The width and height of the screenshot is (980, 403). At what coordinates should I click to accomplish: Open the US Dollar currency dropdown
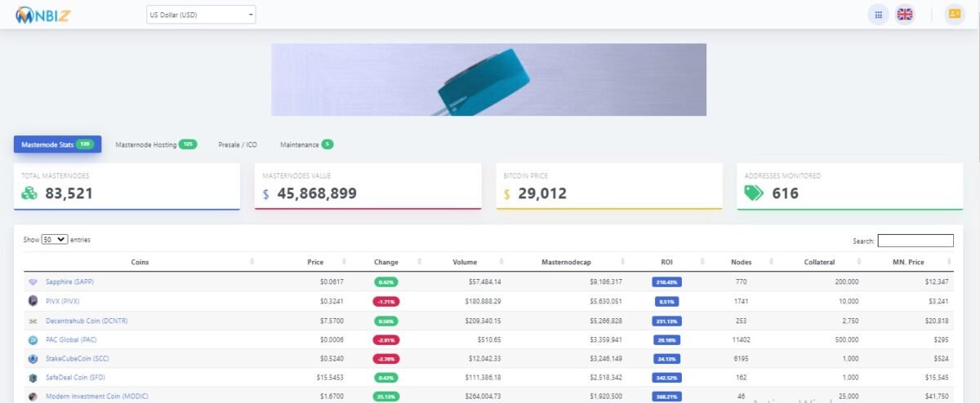[x=200, y=15]
